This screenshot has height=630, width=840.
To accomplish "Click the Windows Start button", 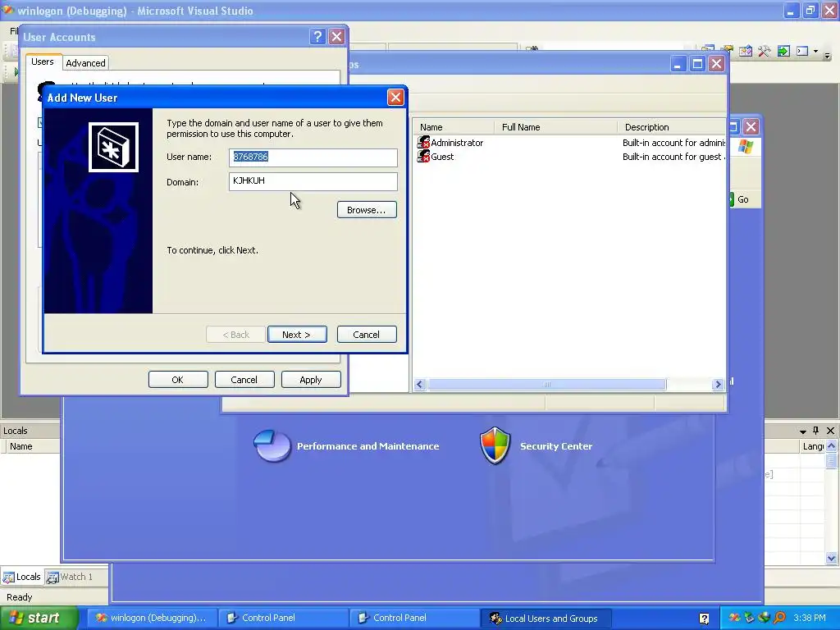I will coord(39,618).
